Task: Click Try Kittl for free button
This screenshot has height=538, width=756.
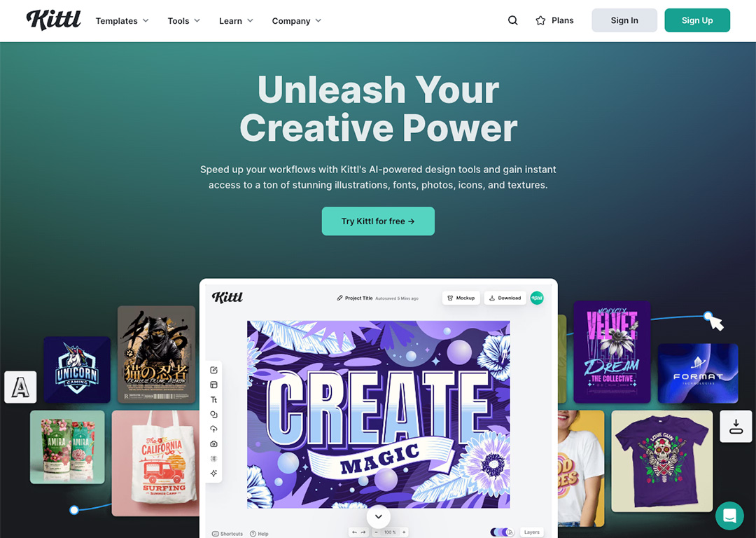Action: [x=378, y=221]
